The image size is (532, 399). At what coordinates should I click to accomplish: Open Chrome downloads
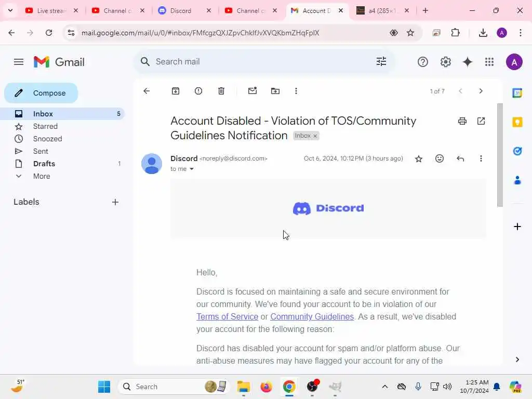tap(483, 33)
